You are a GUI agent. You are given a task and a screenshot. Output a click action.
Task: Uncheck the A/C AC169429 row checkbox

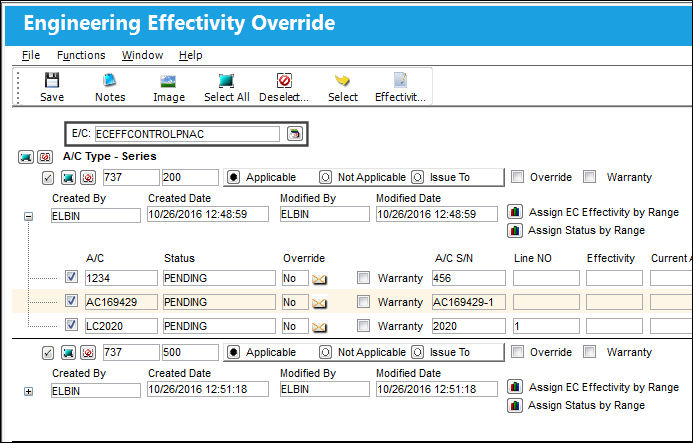pyautogui.click(x=71, y=301)
